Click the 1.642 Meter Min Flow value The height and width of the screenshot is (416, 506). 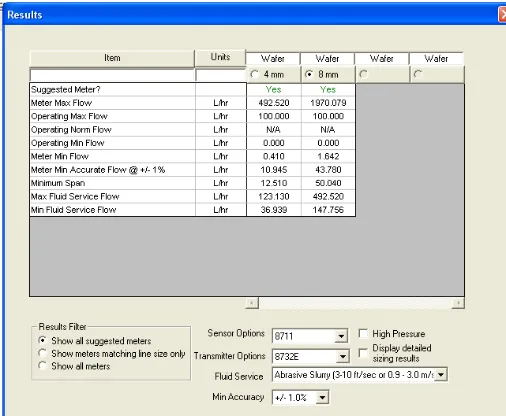pyautogui.click(x=328, y=156)
